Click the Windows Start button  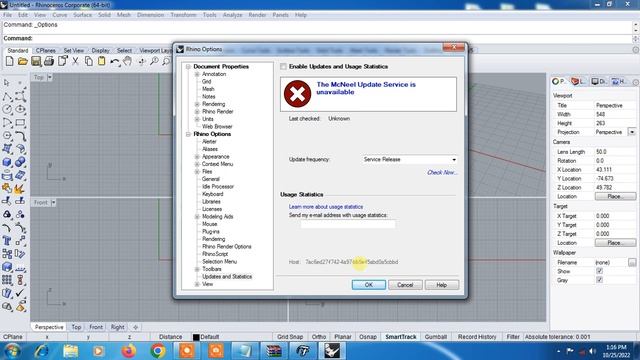(x=12, y=351)
